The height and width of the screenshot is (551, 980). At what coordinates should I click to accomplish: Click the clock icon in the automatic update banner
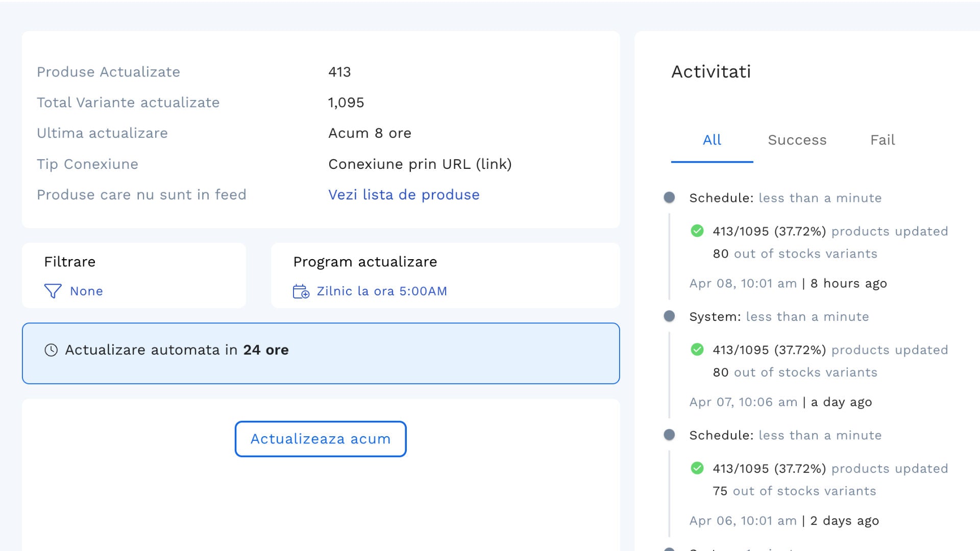coord(51,350)
